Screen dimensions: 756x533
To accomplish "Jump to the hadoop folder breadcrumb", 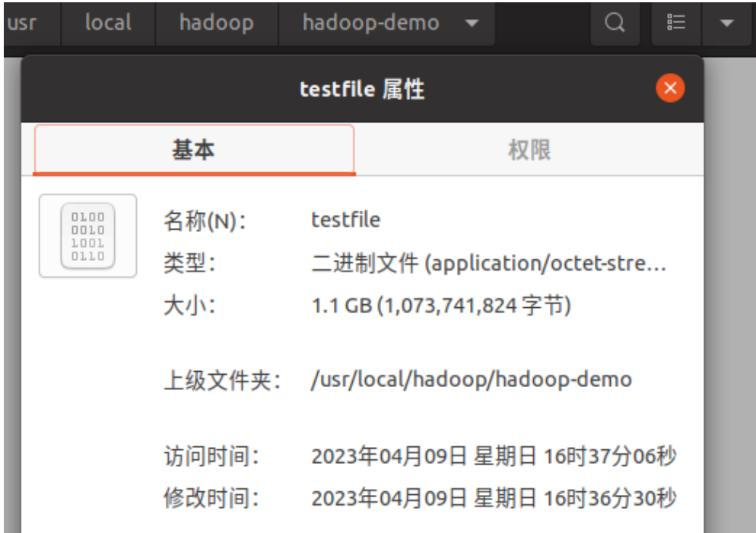I will point(216,23).
